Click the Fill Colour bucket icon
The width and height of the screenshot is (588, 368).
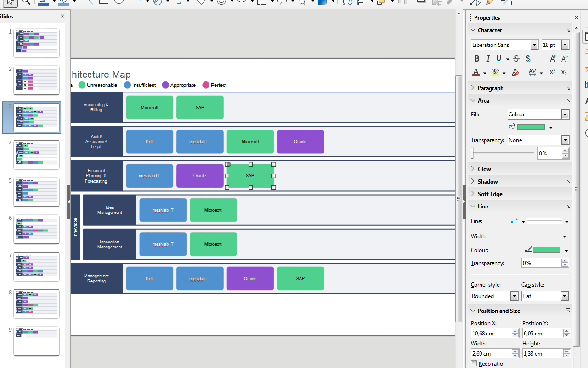point(512,127)
